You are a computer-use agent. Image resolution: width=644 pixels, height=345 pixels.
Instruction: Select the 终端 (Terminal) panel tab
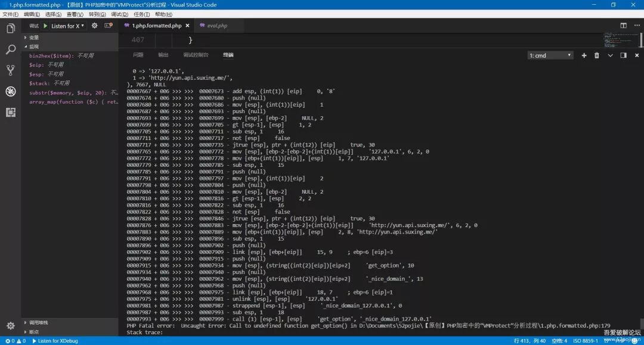(x=228, y=55)
